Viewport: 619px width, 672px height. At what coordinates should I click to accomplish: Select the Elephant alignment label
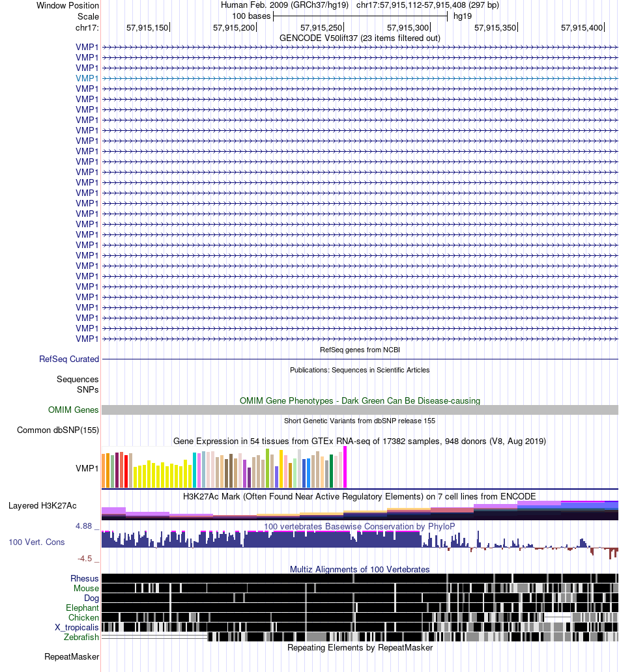(82, 608)
